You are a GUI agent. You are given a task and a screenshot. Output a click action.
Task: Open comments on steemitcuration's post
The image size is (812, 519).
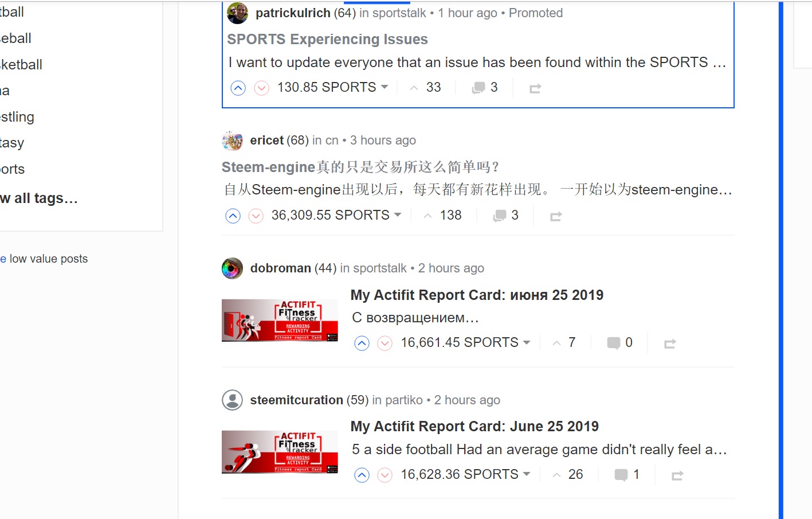click(626, 474)
